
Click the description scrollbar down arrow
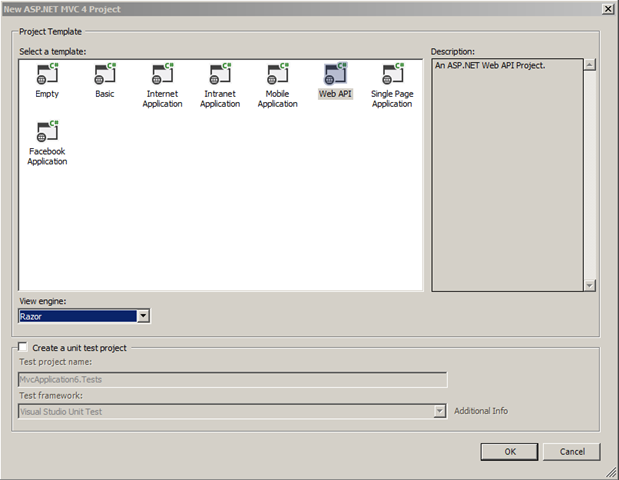coord(589,285)
